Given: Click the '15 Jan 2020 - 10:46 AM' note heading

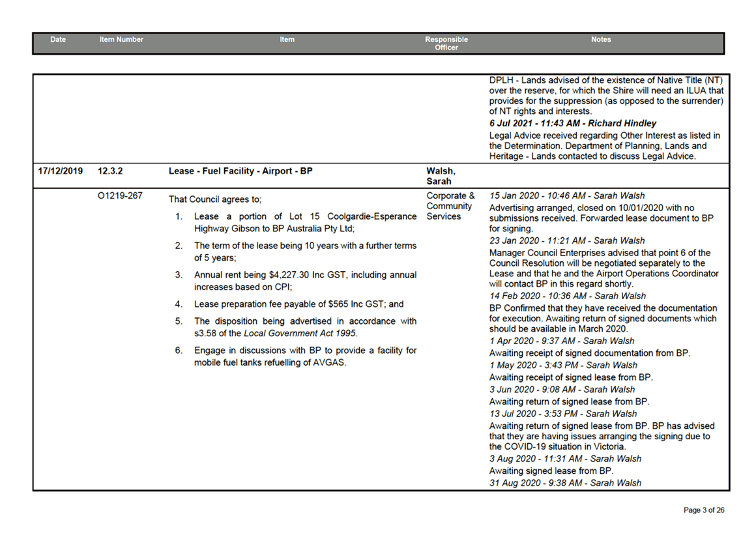Looking at the screenshot, I should click(567, 195).
